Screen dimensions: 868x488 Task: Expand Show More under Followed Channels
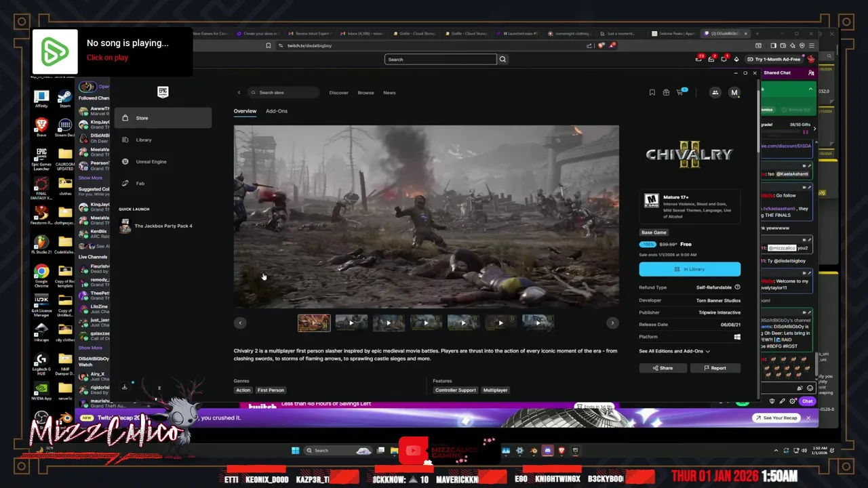[90, 178]
